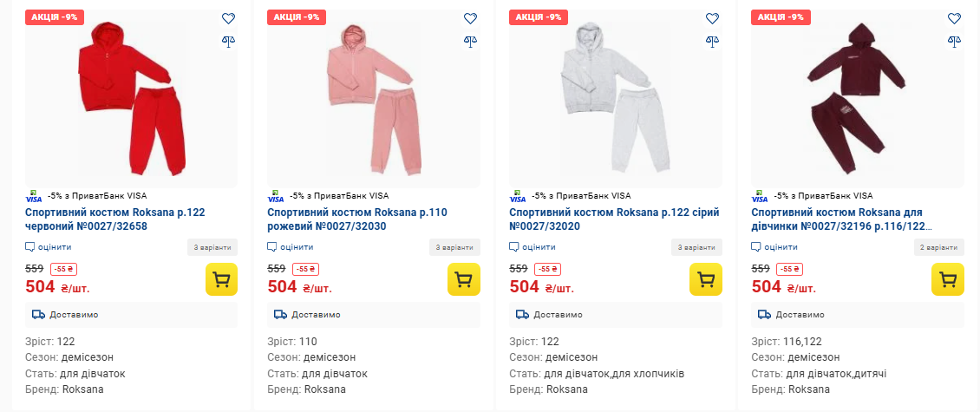Image resolution: width=980 pixels, height=412 pixels.
Task: Add pink tracksuit to shopping cart
Action: click(463, 279)
